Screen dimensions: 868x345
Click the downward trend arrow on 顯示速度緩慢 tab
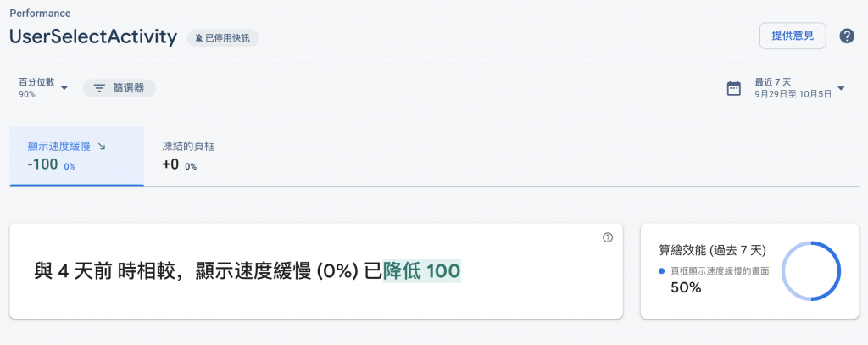(103, 146)
